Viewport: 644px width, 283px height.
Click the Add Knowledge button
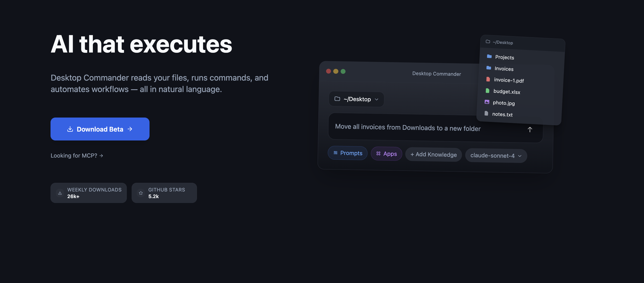pyautogui.click(x=434, y=155)
